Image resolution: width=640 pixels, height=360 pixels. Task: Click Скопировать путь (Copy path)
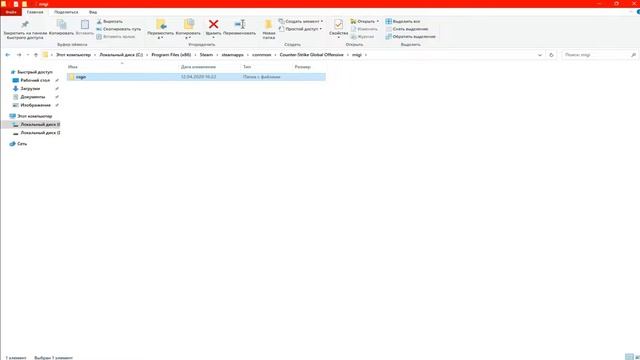click(x=118, y=29)
